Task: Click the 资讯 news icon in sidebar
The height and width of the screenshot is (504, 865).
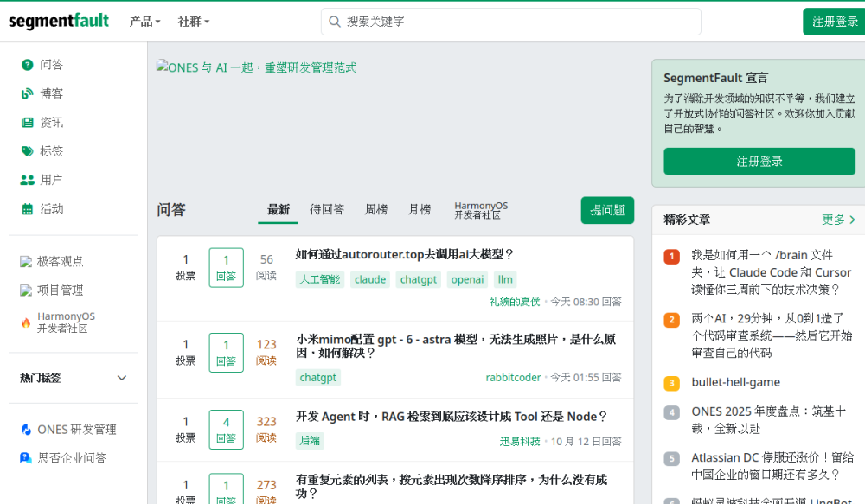Action: point(27,123)
